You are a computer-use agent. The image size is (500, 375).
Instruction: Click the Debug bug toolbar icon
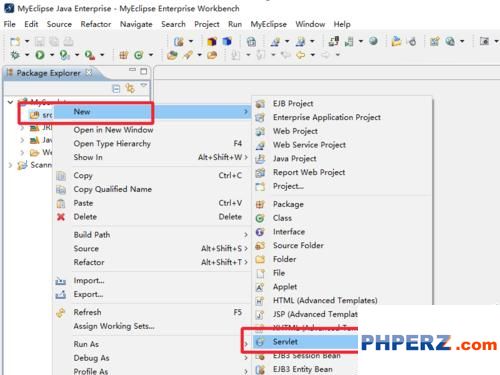coord(15,55)
